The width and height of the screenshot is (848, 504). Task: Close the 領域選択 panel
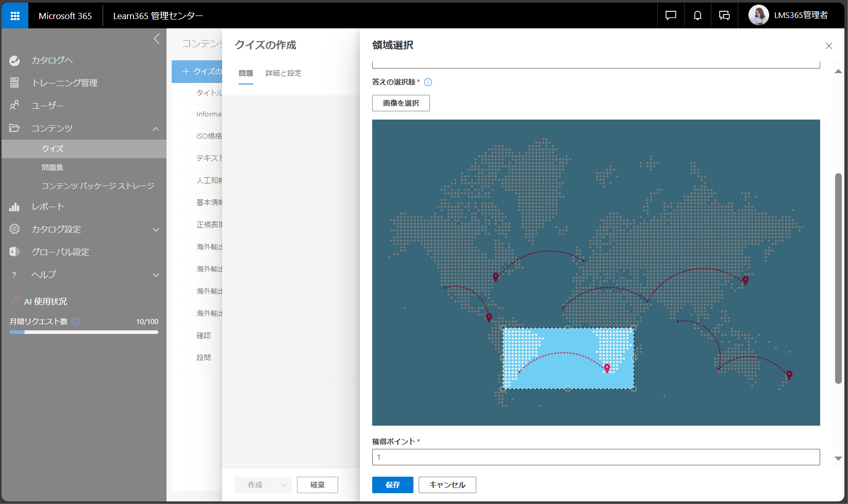pos(829,46)
